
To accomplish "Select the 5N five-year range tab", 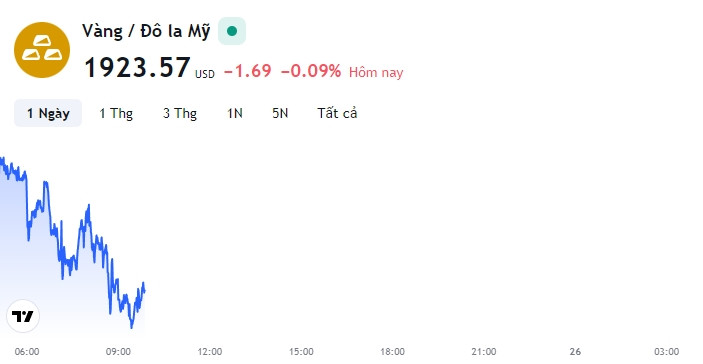I will click(x=280, y=113).
